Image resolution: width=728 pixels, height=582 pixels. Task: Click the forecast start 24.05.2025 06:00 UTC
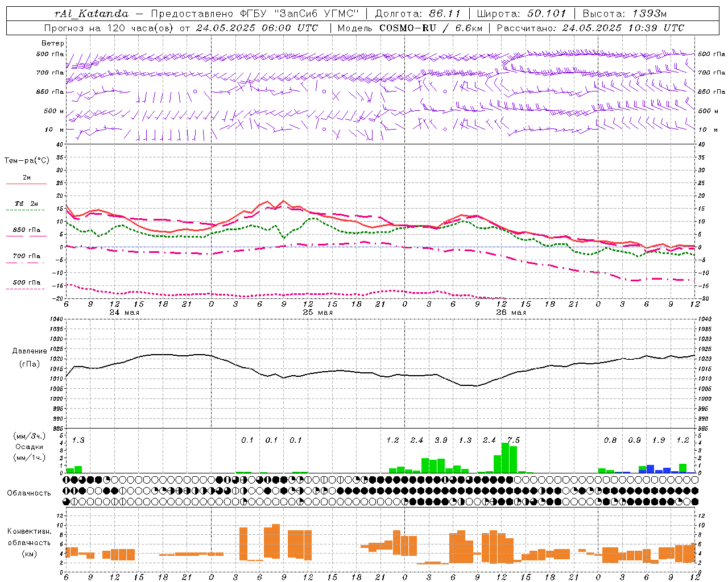click(x=257, y=28)
